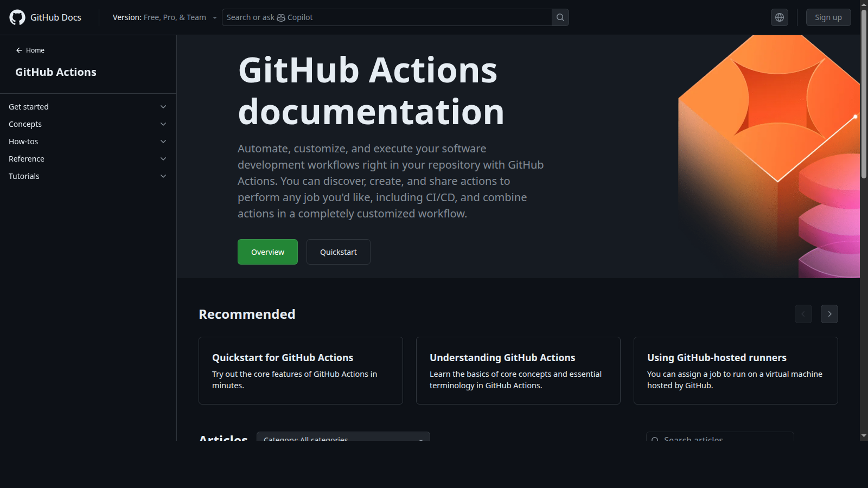The width and height of the screenshot is (868, 488).
Task: Click the page vertical scrollbar thumb
Action: (864, 93)
